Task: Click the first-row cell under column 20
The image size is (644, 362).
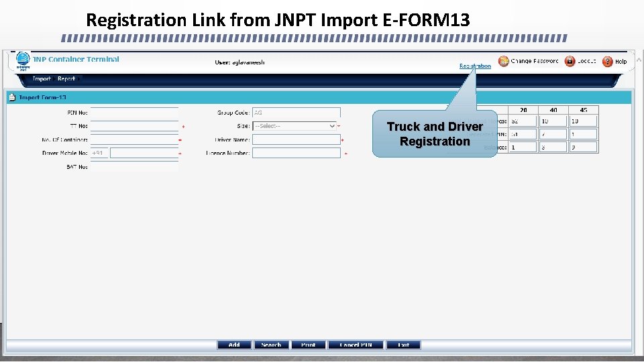Action: 523,121
